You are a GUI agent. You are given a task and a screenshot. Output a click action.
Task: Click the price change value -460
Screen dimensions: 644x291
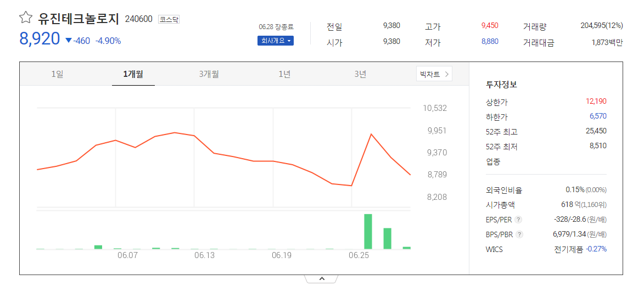point(81,41)
